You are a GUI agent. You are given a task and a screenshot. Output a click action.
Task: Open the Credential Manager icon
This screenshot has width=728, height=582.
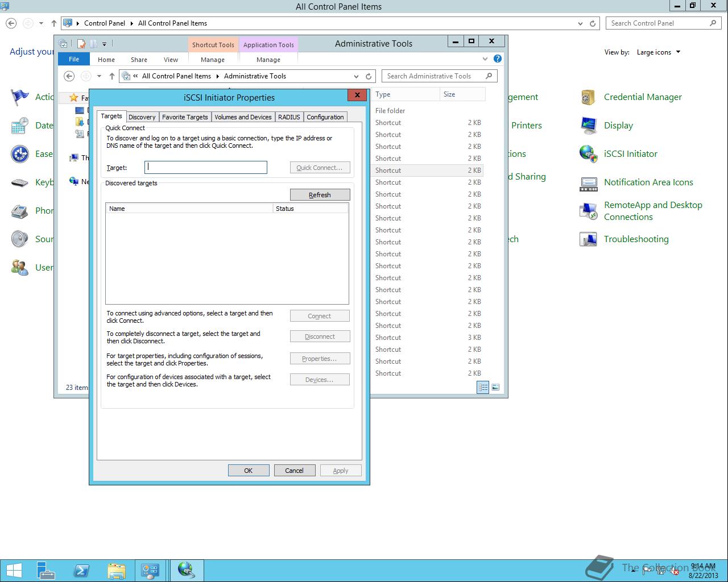[x=588, y=97]
